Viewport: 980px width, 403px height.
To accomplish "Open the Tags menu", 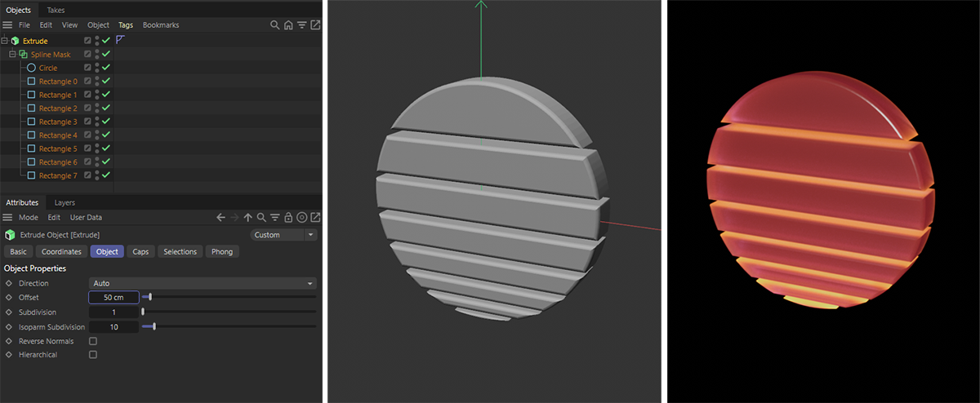I will coord(125,25).
